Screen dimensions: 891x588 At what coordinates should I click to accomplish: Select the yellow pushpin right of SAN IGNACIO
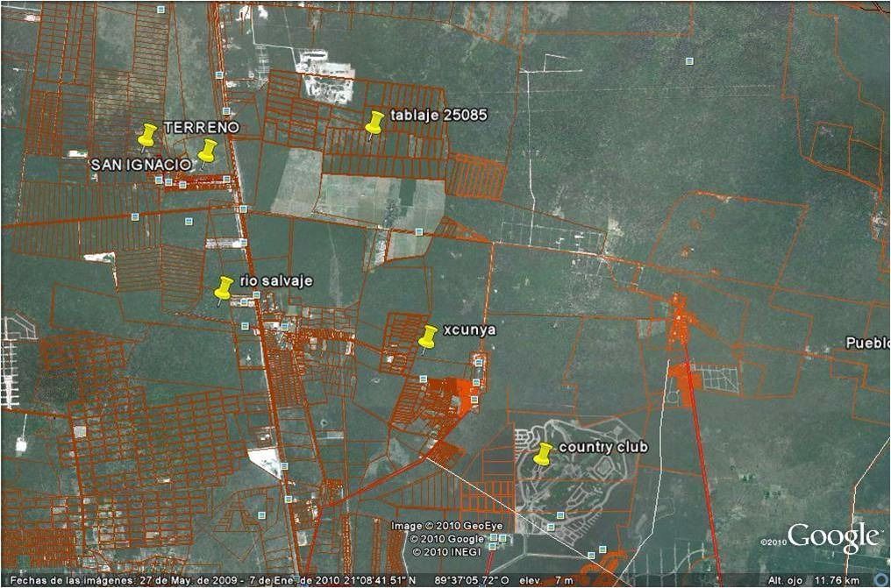pyautogui.click(x=207, y=152)
